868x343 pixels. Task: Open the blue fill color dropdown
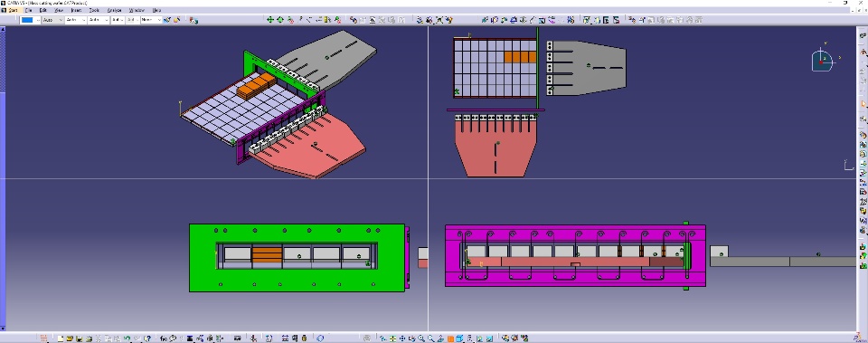click(x=38, y=20)
